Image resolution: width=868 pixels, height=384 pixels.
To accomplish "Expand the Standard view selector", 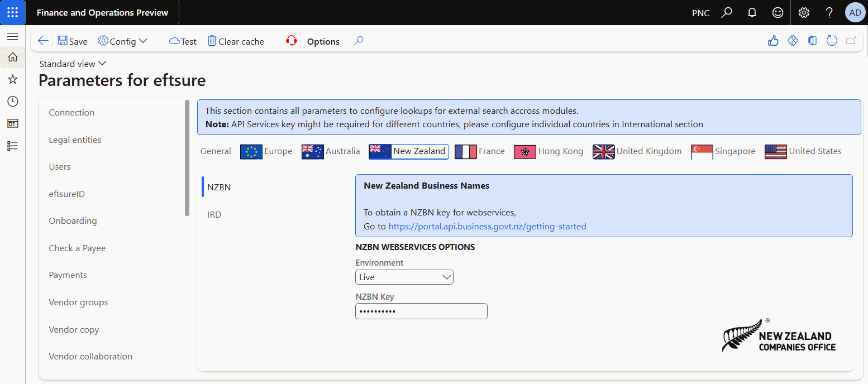I will click(x=73, y=64).
